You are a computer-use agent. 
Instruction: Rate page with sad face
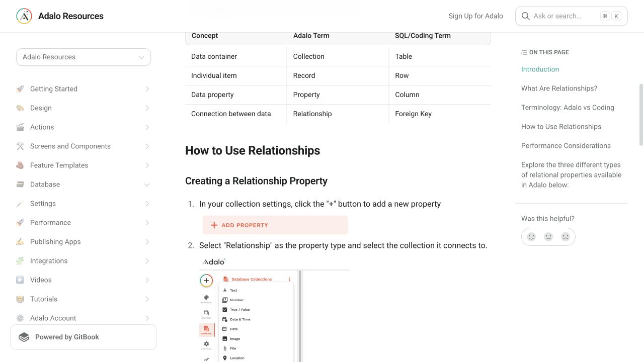coord(566,237)
